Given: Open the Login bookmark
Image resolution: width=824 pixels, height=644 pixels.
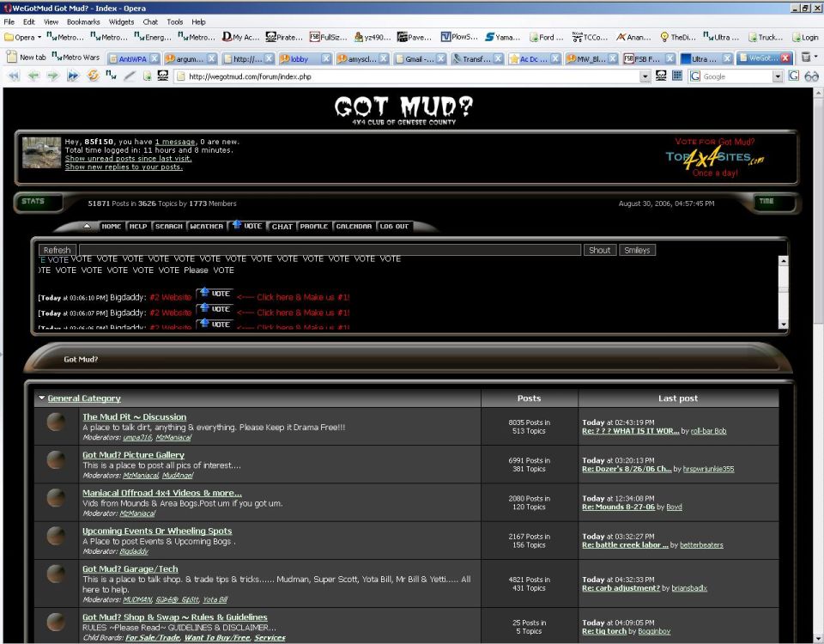Looking at the screenshot, I should click(806, 37).
